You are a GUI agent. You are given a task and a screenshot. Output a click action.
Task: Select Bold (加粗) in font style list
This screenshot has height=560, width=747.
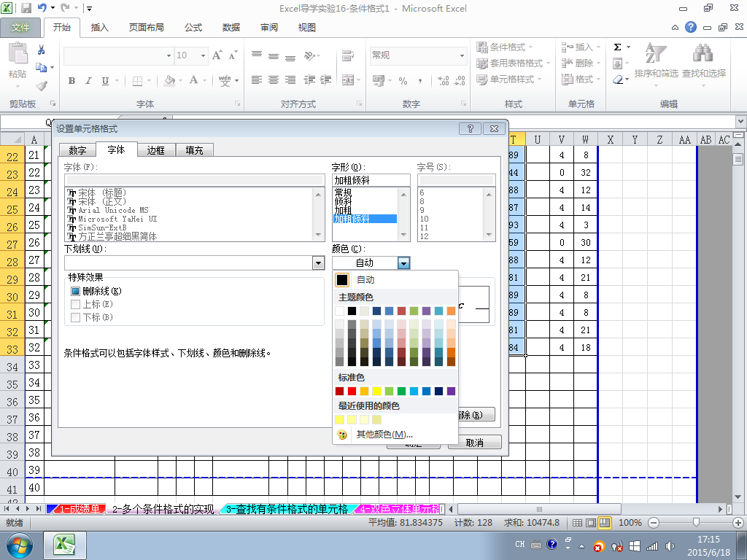pyautogui.click(x=343, y=211)
